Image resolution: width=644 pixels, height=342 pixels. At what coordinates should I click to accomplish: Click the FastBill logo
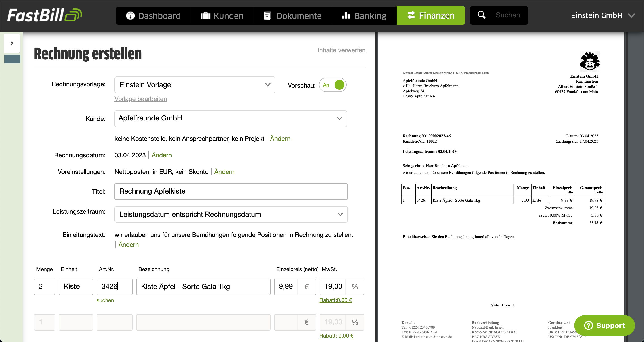coord(44,15)
